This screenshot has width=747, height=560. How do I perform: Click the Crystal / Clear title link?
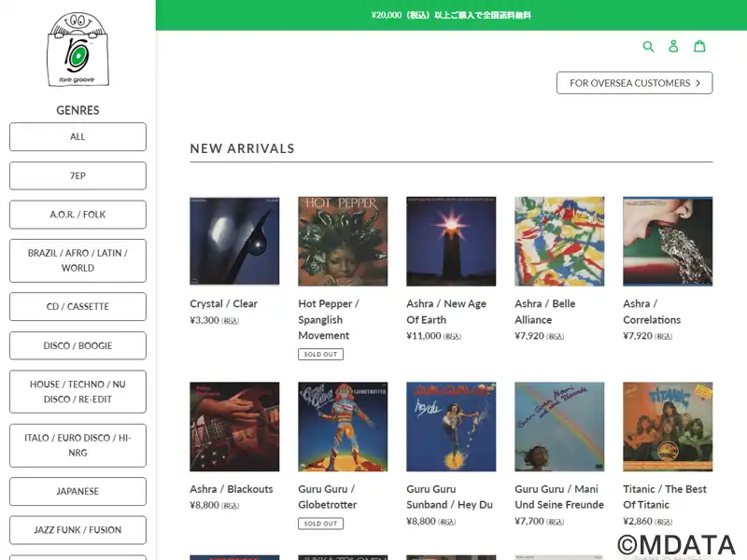(x=223, y=304)
